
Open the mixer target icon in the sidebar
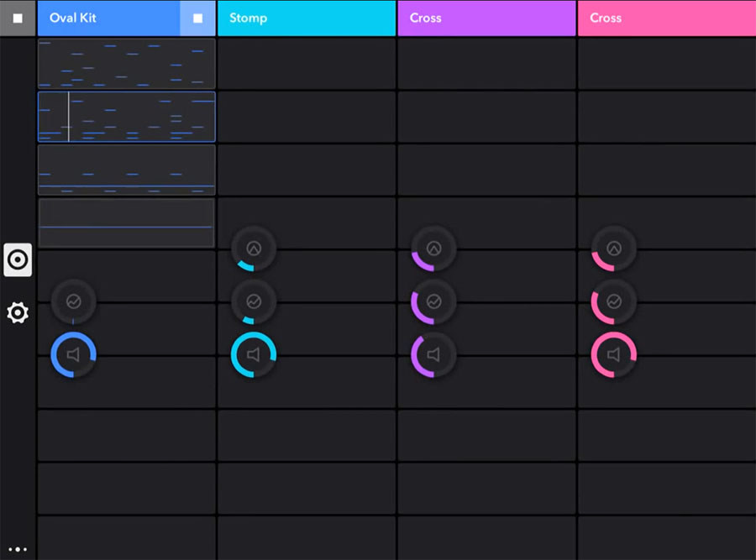point(18,259)
